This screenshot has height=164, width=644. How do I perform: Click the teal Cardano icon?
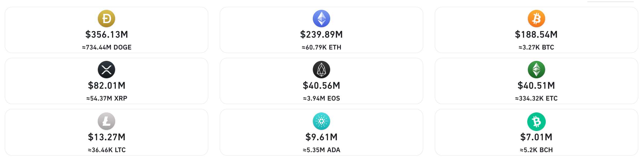coord(321,121)
